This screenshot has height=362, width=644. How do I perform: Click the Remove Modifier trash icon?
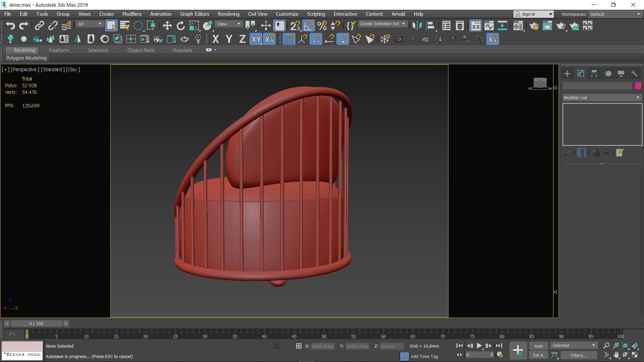pyautogui.click(x=606, y=153)
